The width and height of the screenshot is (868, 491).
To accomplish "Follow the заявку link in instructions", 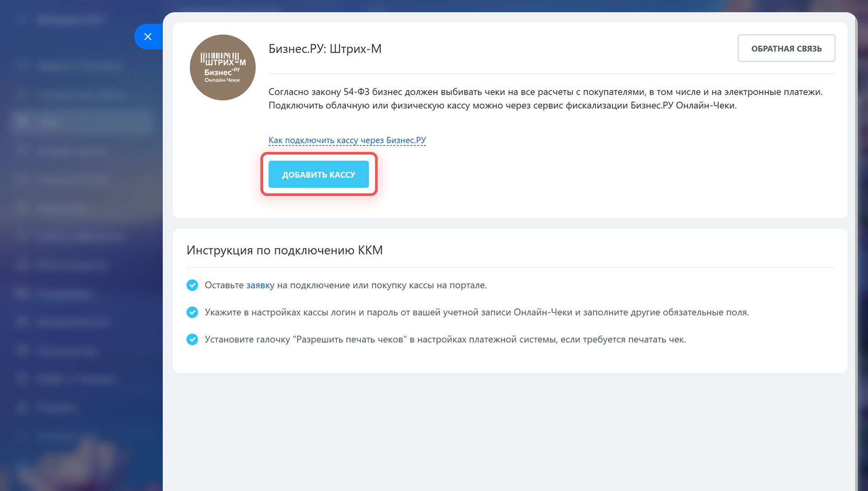I will (260, 285).
